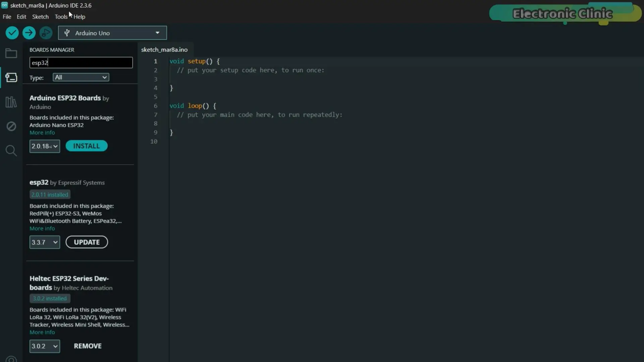Viewport: 644px width, 362px height.
Task: Open the Edit menu
Action: pos(21,17)
